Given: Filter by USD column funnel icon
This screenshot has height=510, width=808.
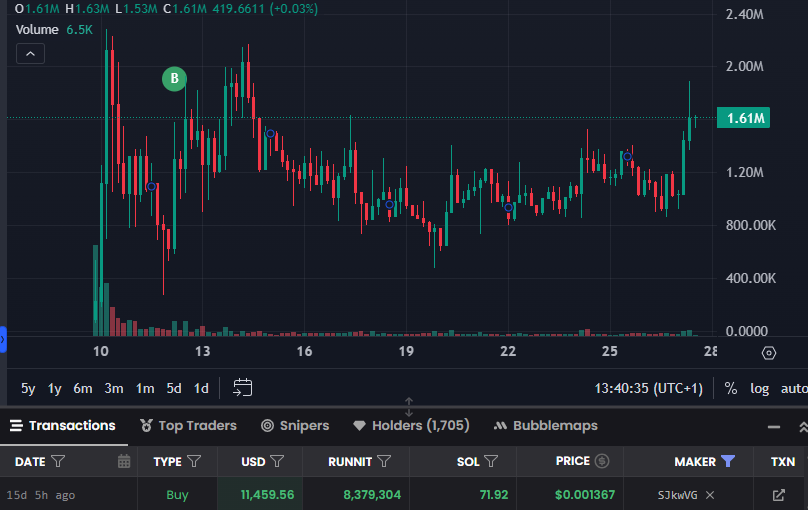Looking at the screenshot, I should [277, 461].
